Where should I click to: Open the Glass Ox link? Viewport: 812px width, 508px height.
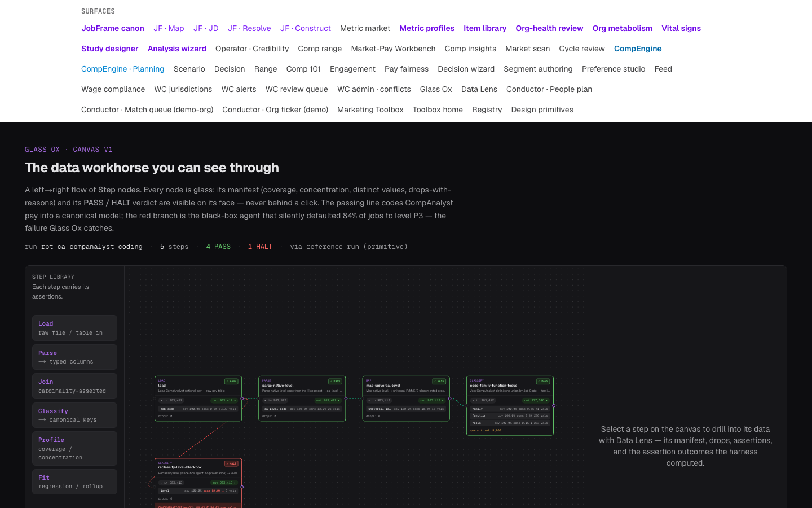pyautogui.click(x=436, y=89)
